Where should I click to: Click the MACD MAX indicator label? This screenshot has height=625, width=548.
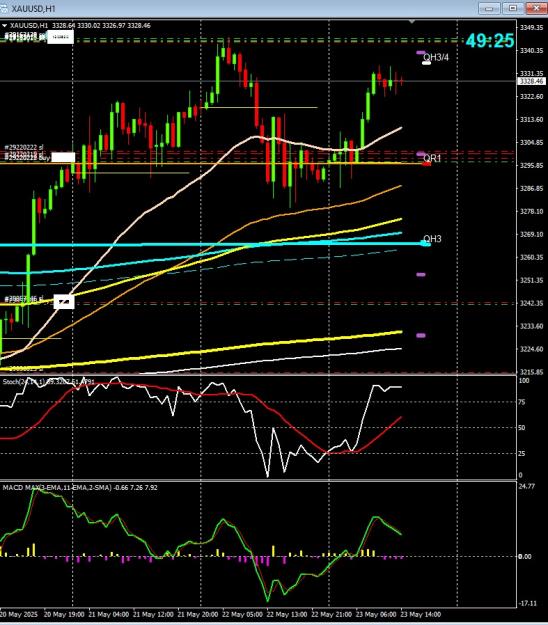tap(80, 487)
